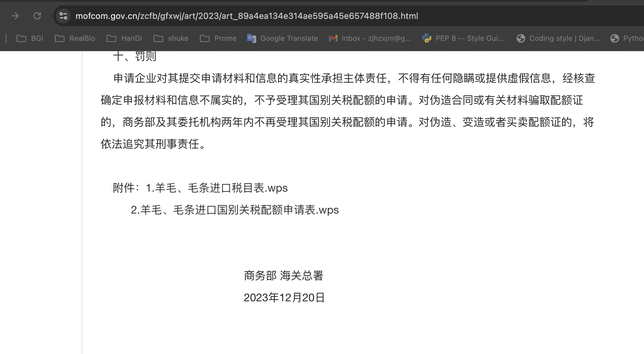Screen dimensions: 644x354
Task: Click the browser forward arrow
Action: coord(15,16)
